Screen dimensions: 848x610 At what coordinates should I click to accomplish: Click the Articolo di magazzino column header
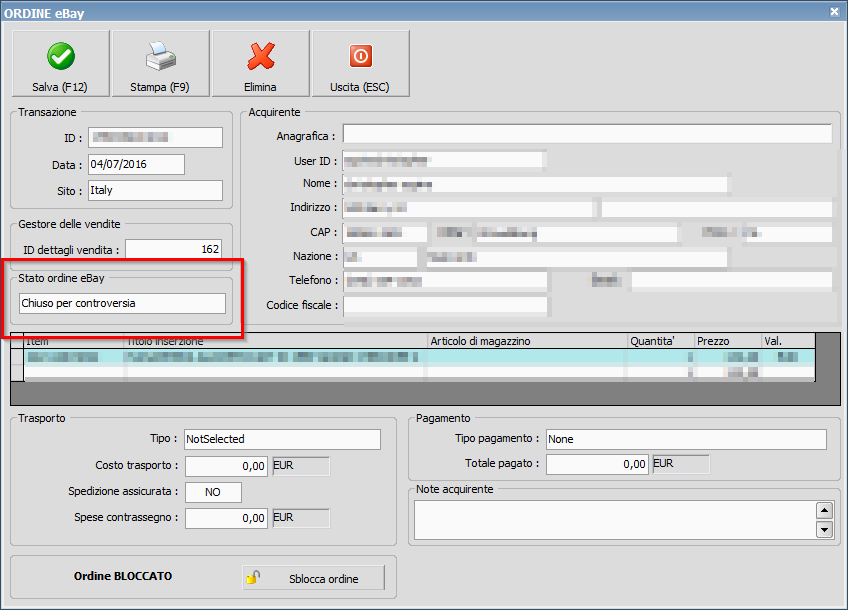click(527, 341)
